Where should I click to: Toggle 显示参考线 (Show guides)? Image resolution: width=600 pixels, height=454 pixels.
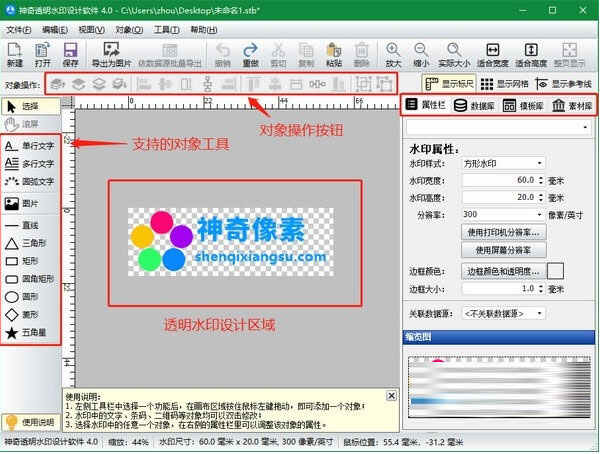point(563,84)
